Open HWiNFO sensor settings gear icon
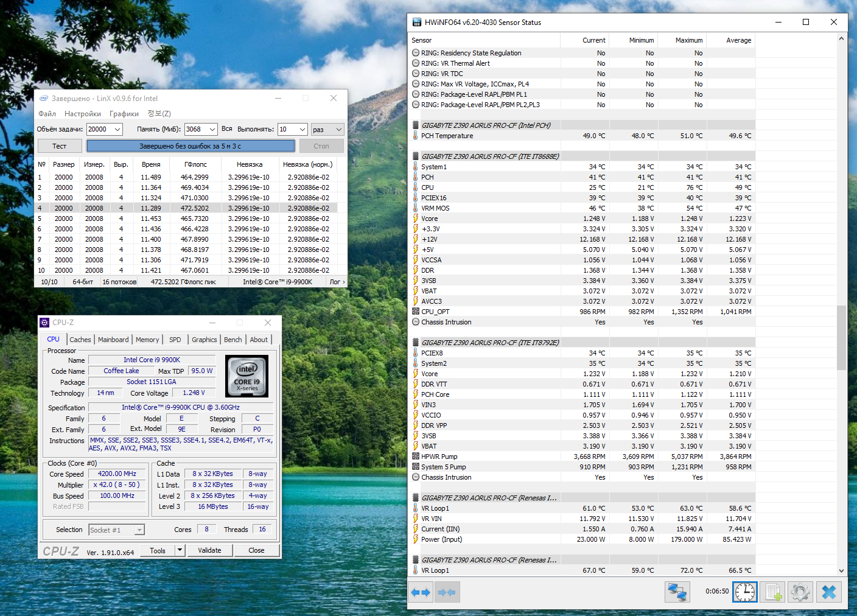This screenshot has width=857, height=616. pos(800,592)
